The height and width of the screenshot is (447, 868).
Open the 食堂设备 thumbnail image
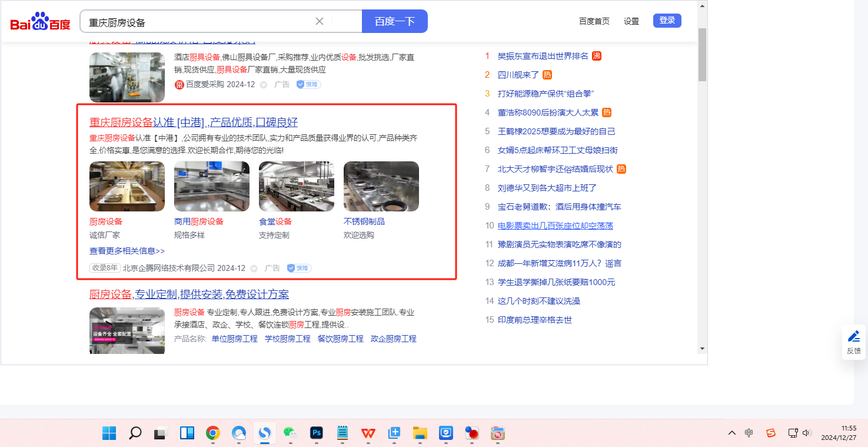coord(297,186)
